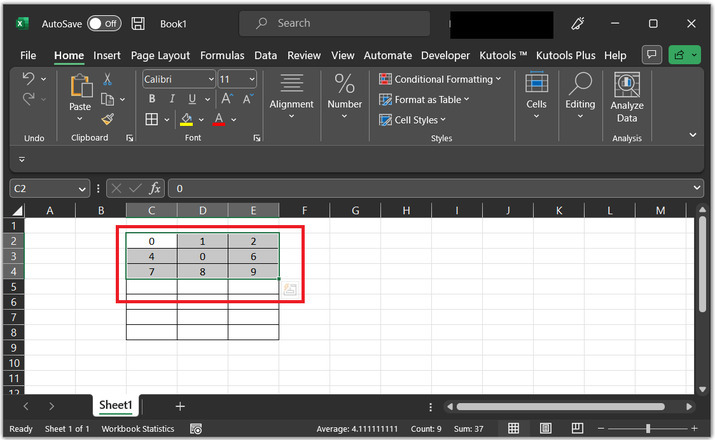Switch to Page Layout view icon
The width and height of the screenshot is (715, 440).
[545, 428]
